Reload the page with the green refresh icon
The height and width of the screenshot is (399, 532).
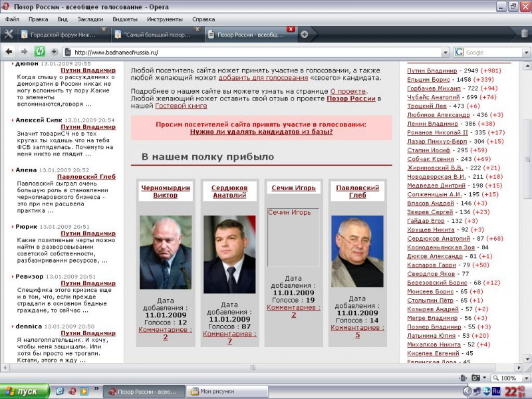pyautogui.click(x=40, y=52)
